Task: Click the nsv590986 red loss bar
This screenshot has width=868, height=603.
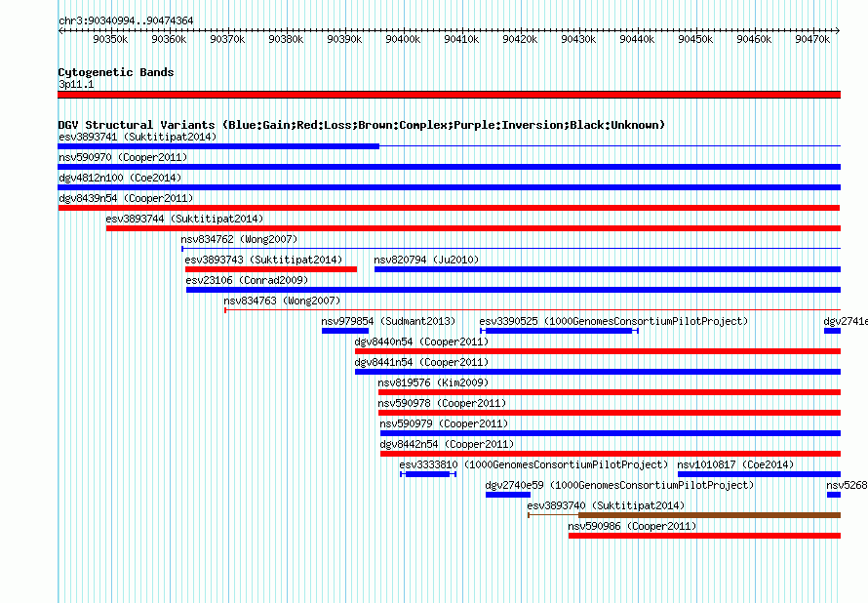Action: pyautogui.click(x=704, y=536)
